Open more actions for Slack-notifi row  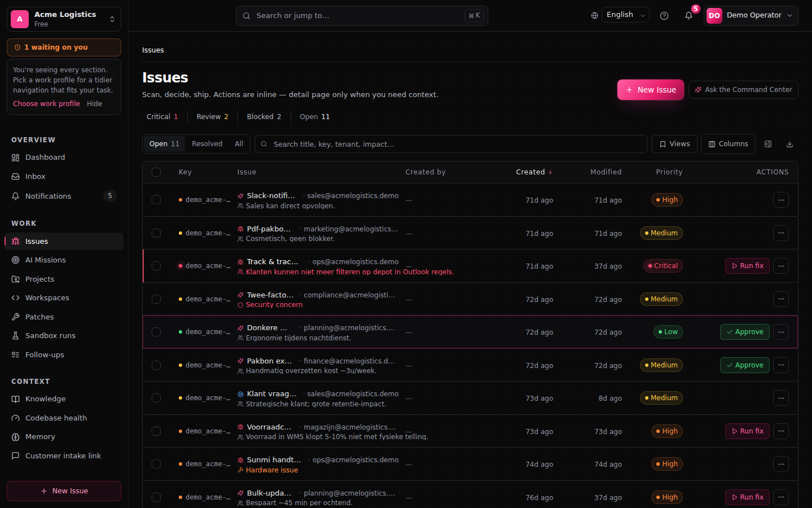pyautogui.click(x=781, y=200)
